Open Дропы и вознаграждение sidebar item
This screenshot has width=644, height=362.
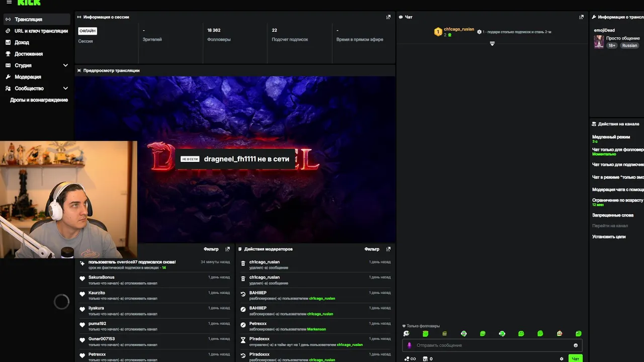39,100
